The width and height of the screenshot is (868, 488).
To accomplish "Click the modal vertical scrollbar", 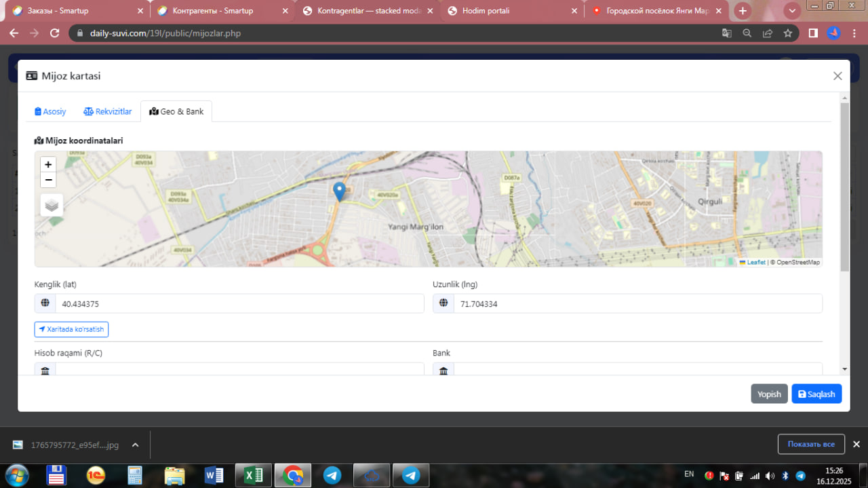I will [x=844, y=190].
